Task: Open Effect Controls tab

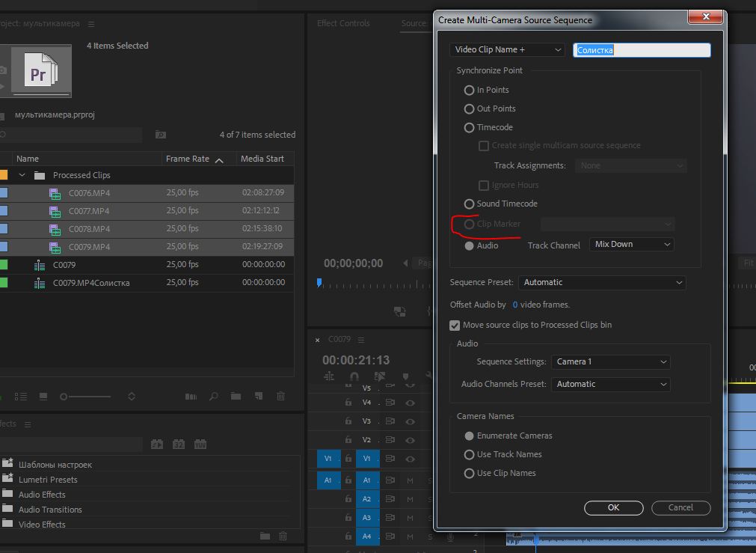Action: coord(343,23)
